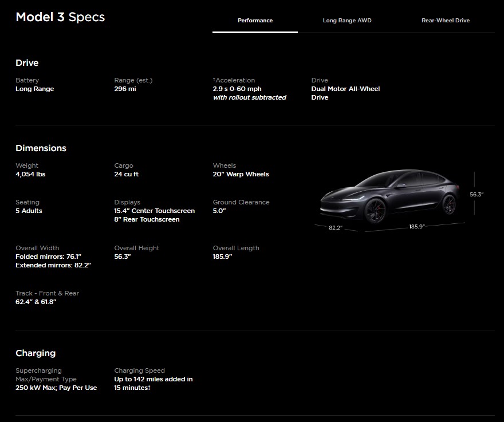Click '250 kW Max; Pay Per Use'
This screenshot has height=422, width=504.
coord(56,388)
